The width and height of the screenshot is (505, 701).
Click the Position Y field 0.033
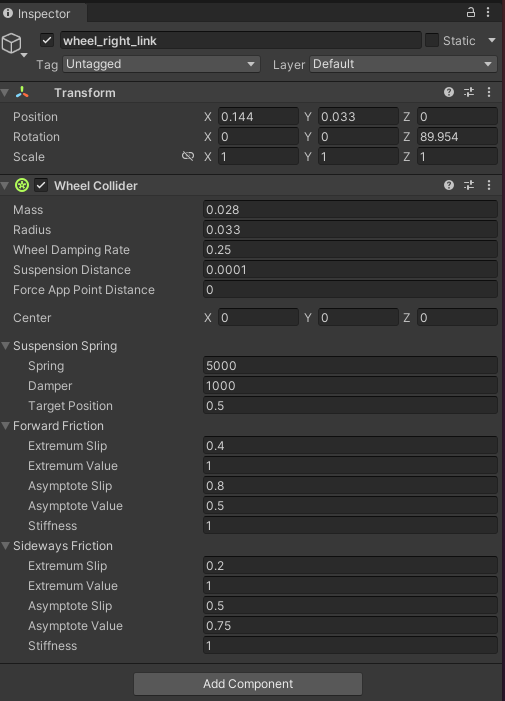(358, 116)
